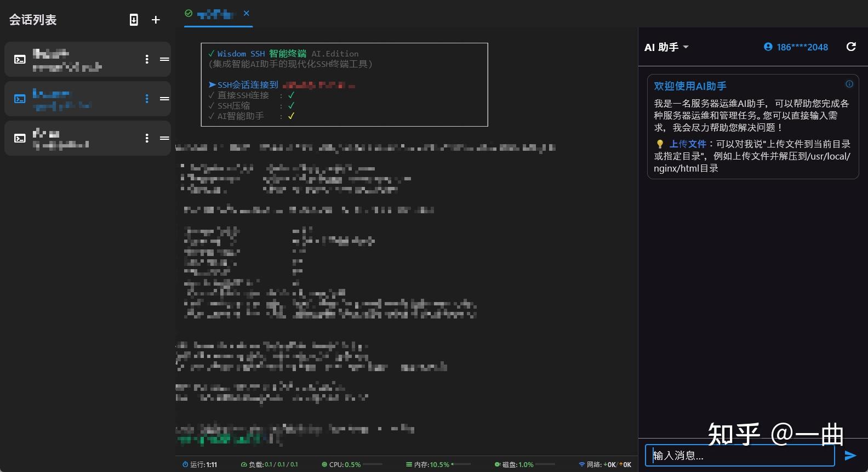Screen dimensions: 868x472
Task: Close the active terminal tab
Action: click(x=247, y=13)
